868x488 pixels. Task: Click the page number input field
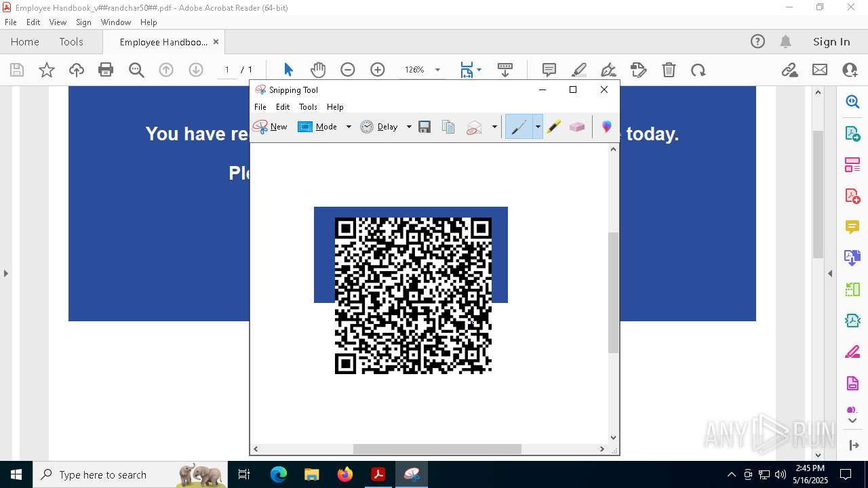(x=226, y=70)
